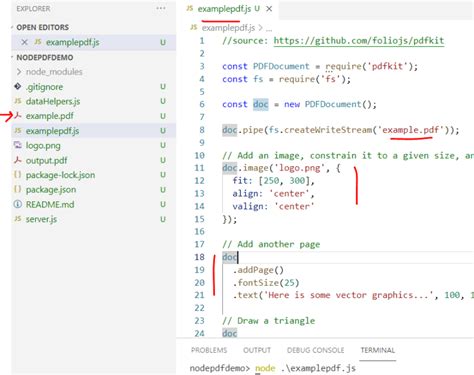Open package-lock.json file
This screenshot has height=375, width=474.
[60, 175]
